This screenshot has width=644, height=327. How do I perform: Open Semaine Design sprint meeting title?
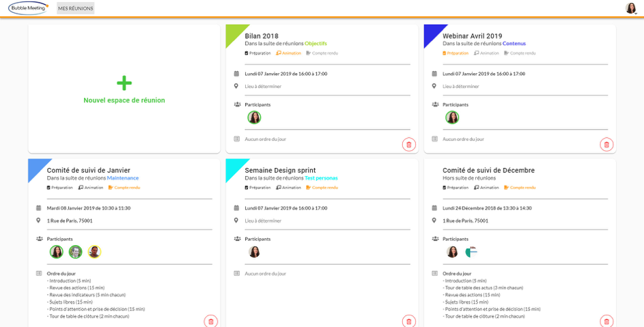[280, 170]
